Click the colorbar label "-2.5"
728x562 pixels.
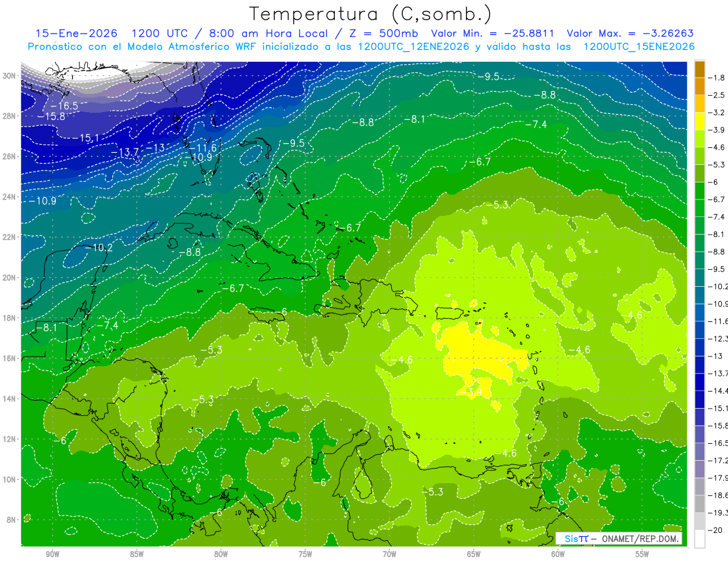click(x=716, y=95)
